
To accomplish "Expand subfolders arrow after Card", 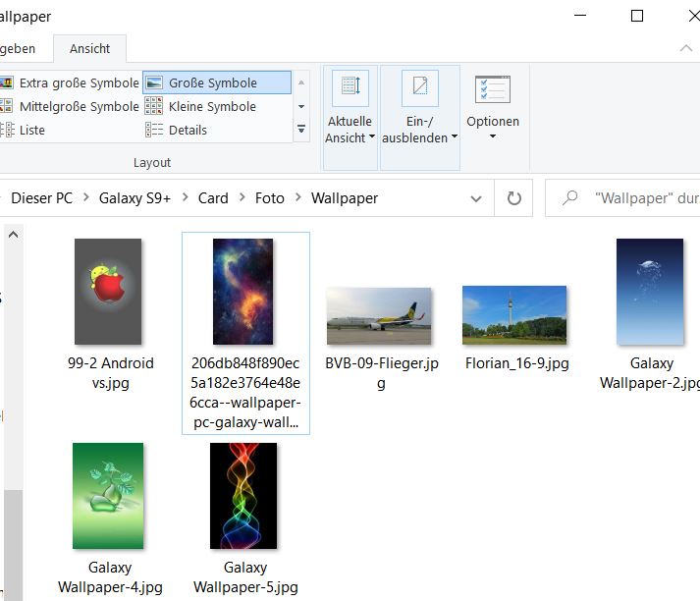I will click(x=242, y=197).
